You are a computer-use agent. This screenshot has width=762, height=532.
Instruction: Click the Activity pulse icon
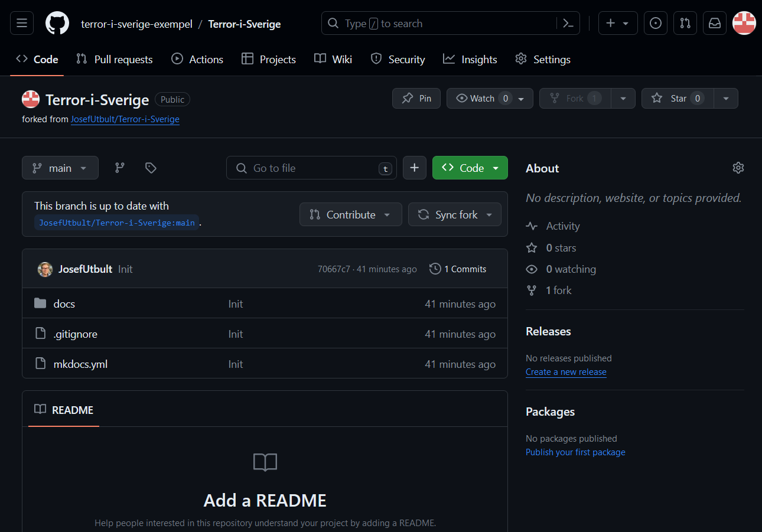pyautogui.click(x=532, y=226)
